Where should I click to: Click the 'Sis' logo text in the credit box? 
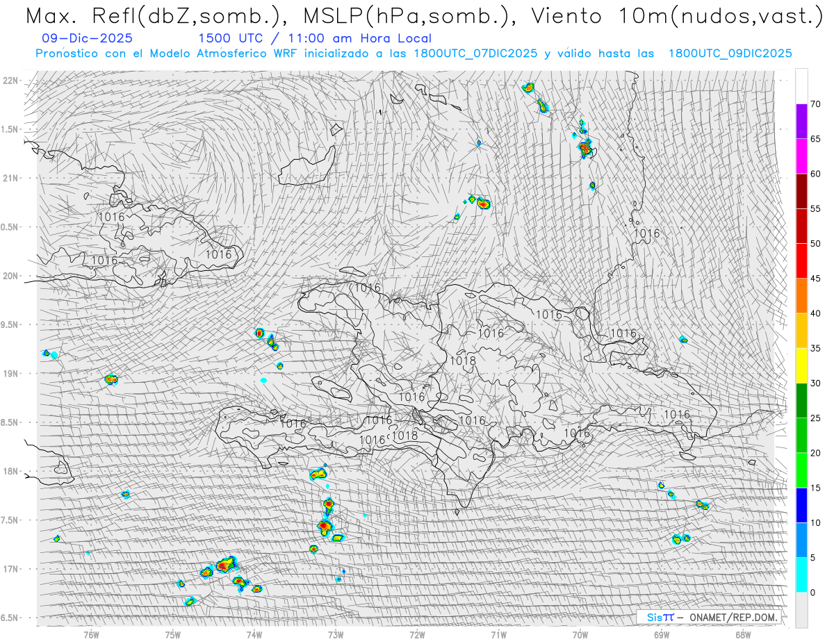(654, 618)
